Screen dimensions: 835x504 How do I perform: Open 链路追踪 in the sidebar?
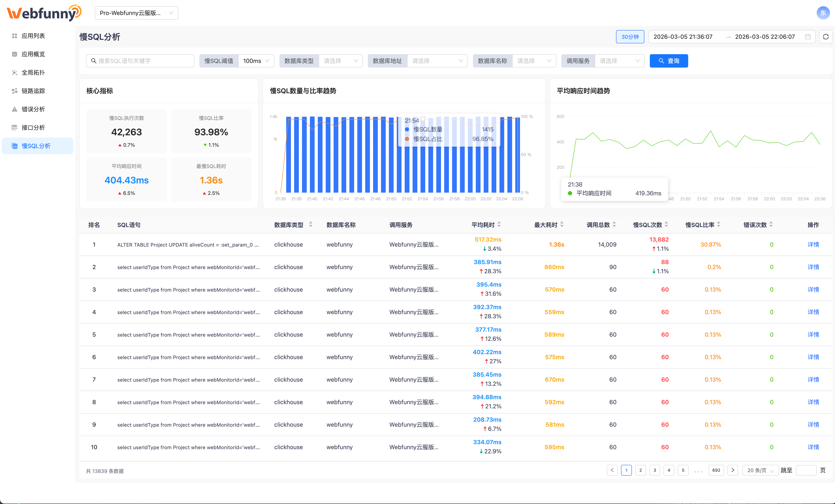[33, 91]
